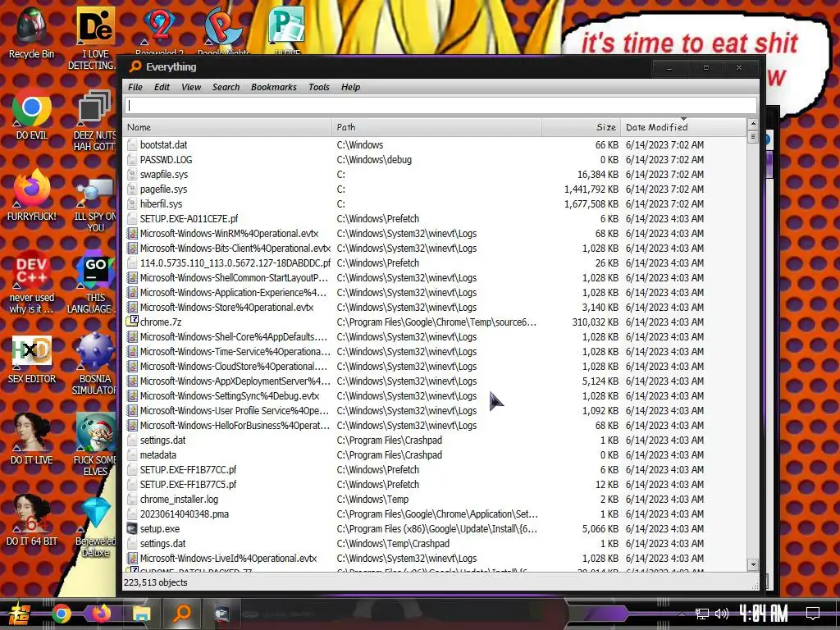Sort by the Path column header
This screenshot has width=840, height=630.
point(437,127)
